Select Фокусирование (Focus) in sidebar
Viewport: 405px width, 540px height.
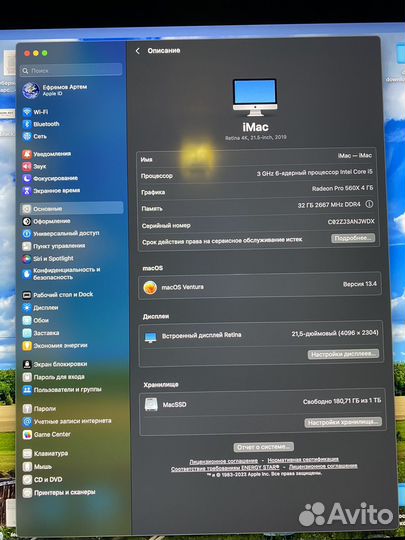pyautogui.click(x=50, y=178)
